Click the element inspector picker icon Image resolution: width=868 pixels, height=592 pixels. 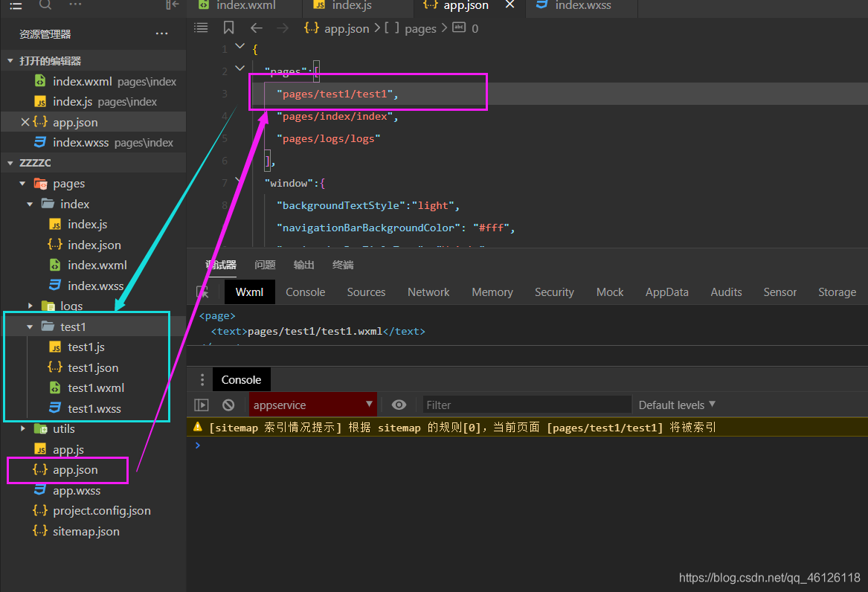pos(202,292)
